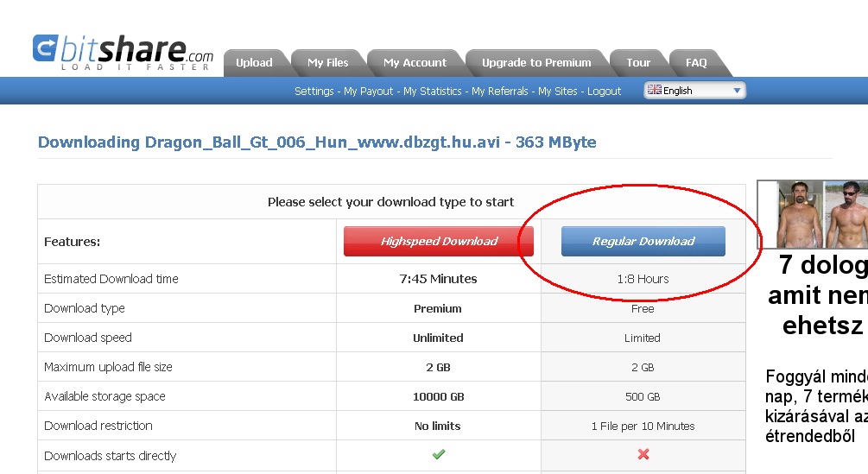Open the Upload tab

click(x=254, y=62)
